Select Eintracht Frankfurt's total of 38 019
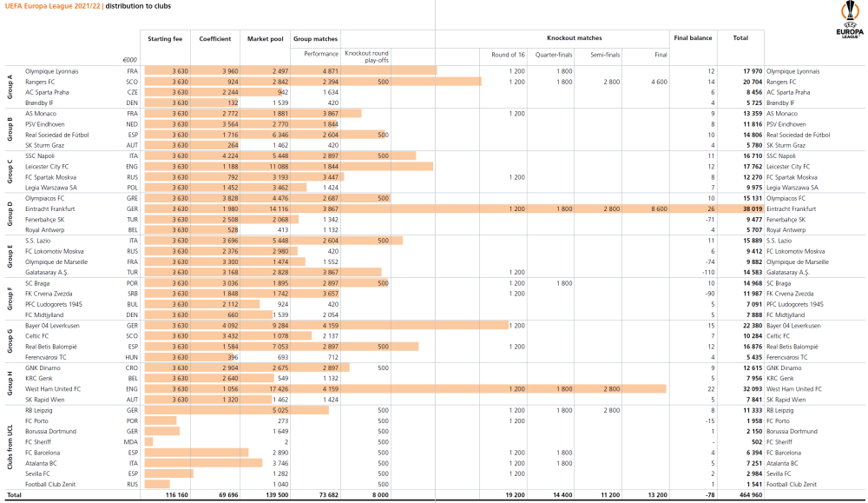The image size is (868, 503). pos(752,209)
